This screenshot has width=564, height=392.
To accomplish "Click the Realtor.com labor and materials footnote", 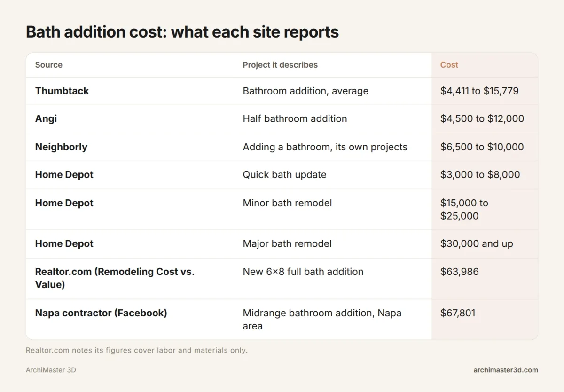I will [137, 350].
